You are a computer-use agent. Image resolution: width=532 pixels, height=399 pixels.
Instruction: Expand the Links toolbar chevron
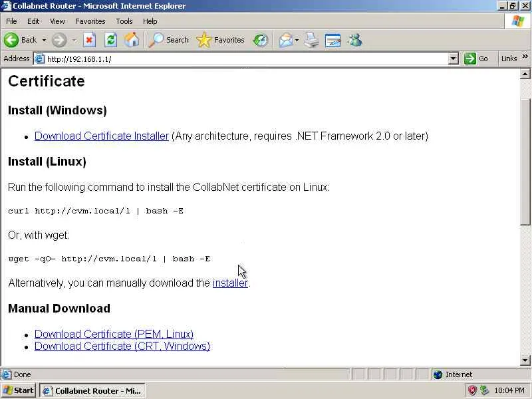(x=525, y=57)
